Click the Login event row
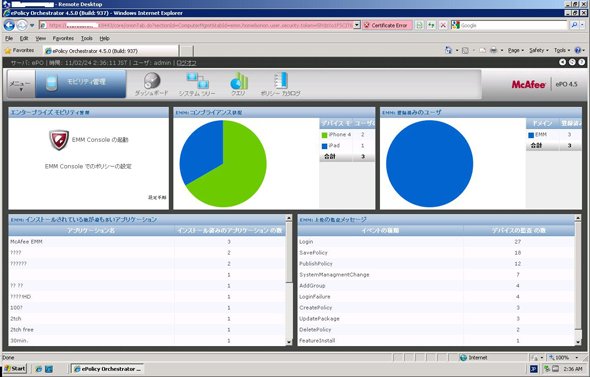The image size is (590, 377). pyautogui.click(x=436, y=242)
